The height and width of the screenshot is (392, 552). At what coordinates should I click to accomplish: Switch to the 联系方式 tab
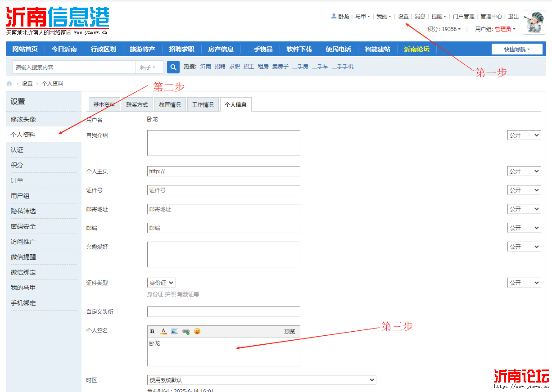[x=137, y=104]
